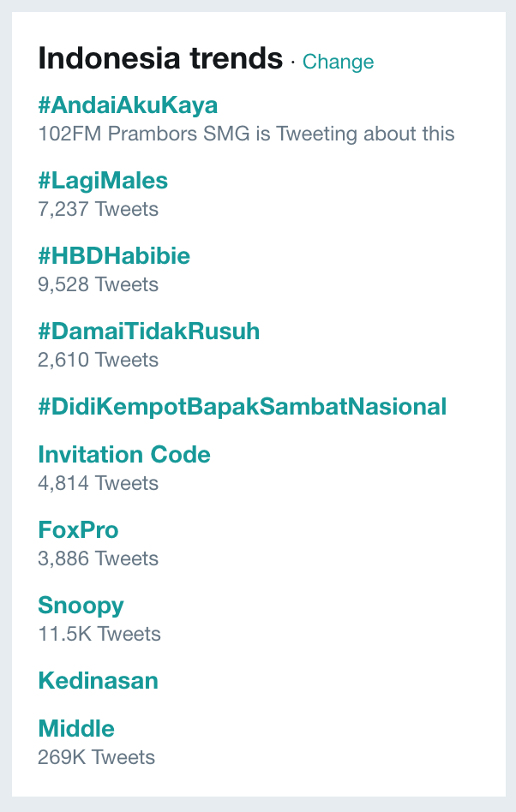Click the Indonesia trends heading
516x812 pixels.
pos(160,58)
